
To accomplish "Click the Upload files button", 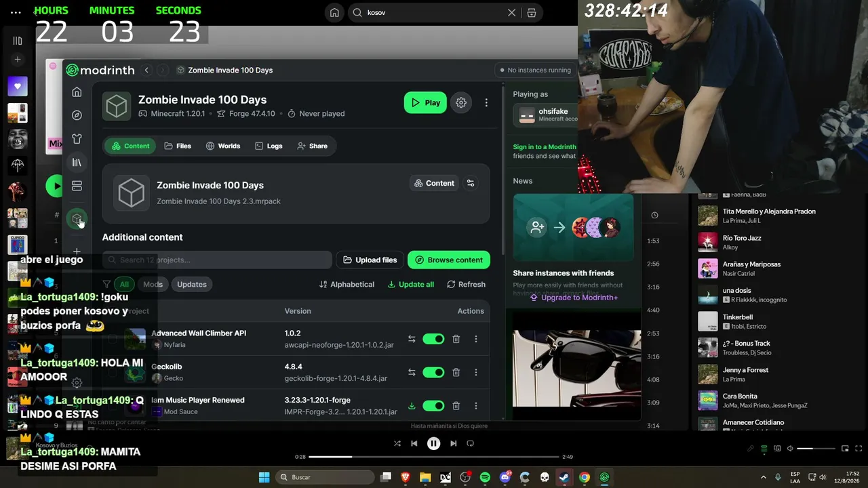I will pos(370,260).
